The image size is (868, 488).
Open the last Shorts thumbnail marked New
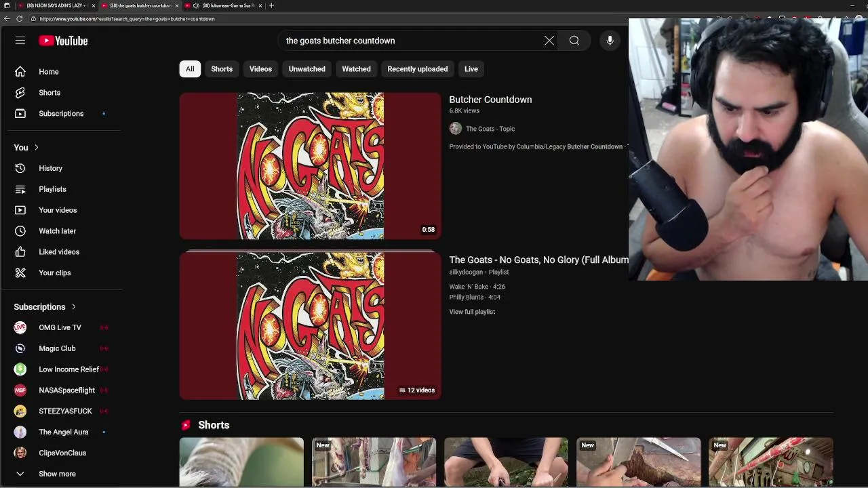point(771,462)
